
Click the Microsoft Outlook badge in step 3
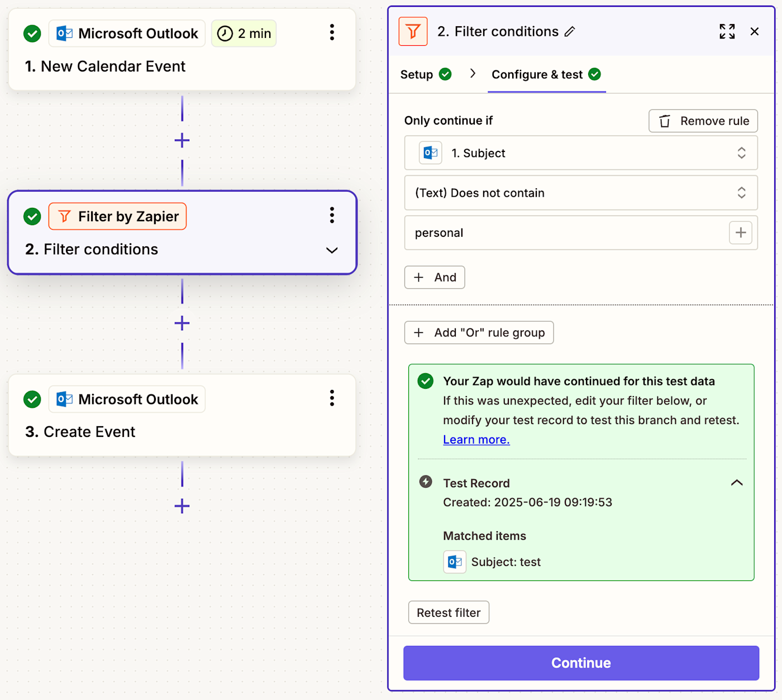pyautogui.click(x=127, y=399)
